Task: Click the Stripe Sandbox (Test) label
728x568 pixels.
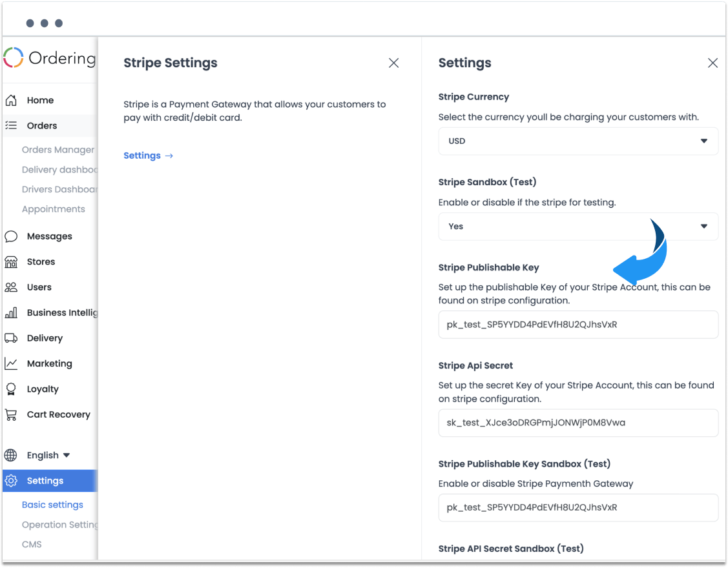Action: tap(487, 182)
